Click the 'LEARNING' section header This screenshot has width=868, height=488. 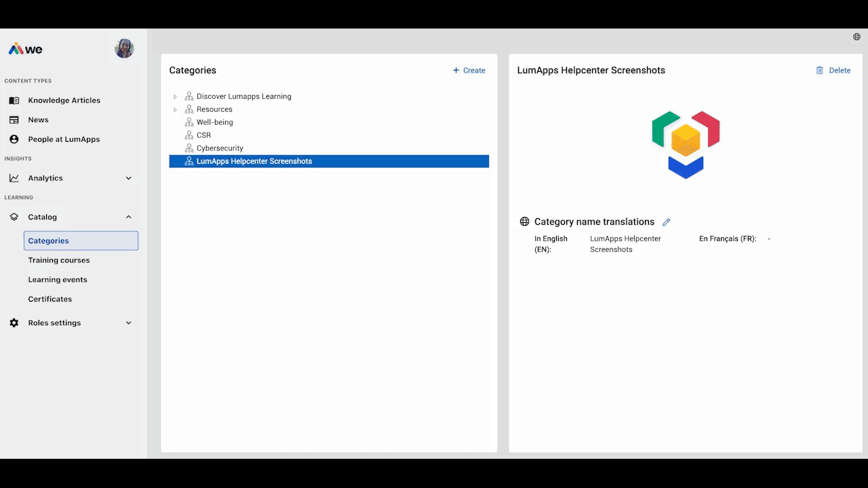point(19,197)
